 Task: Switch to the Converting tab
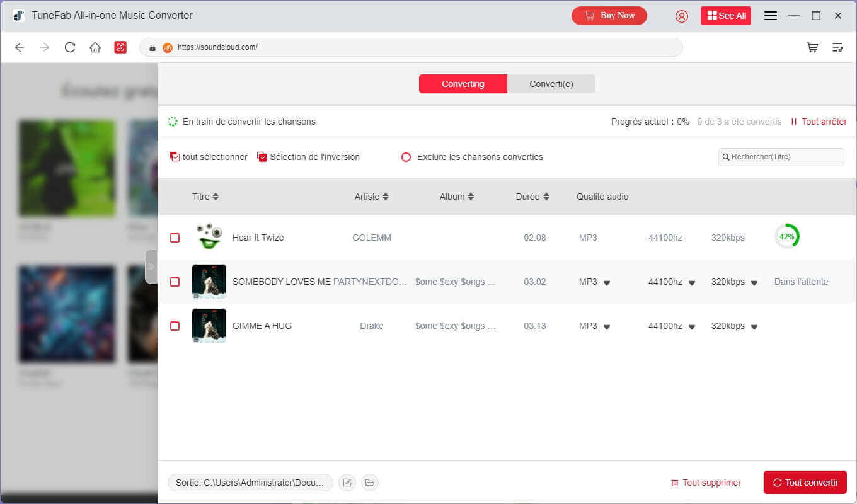(463, 84)
